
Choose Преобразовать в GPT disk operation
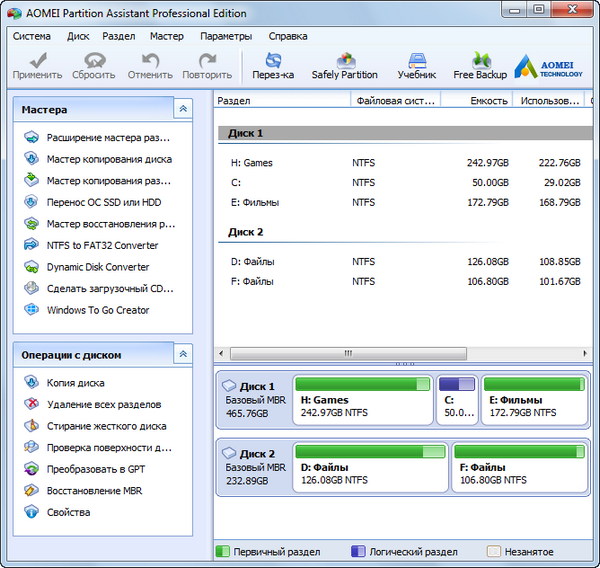96,469
